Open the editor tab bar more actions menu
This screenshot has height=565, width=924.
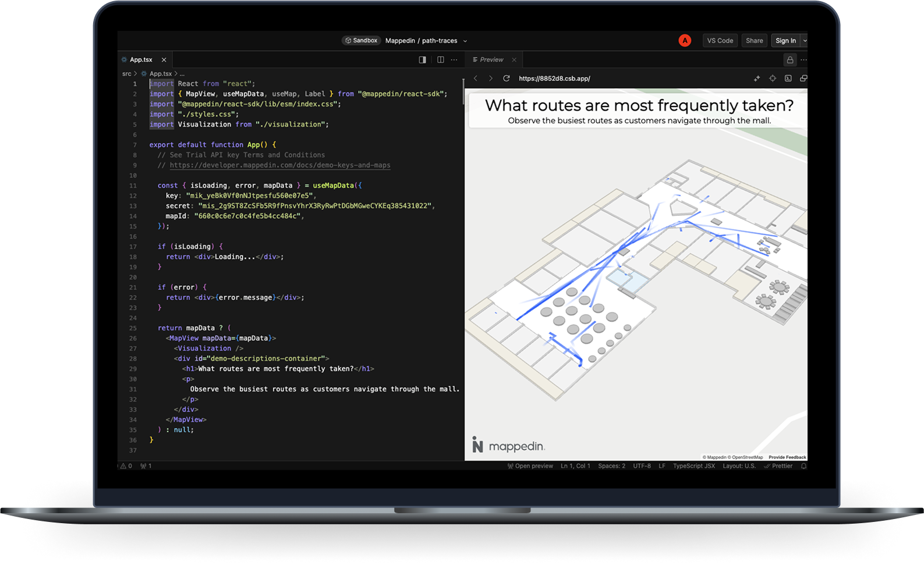click(x=454, y=60)
